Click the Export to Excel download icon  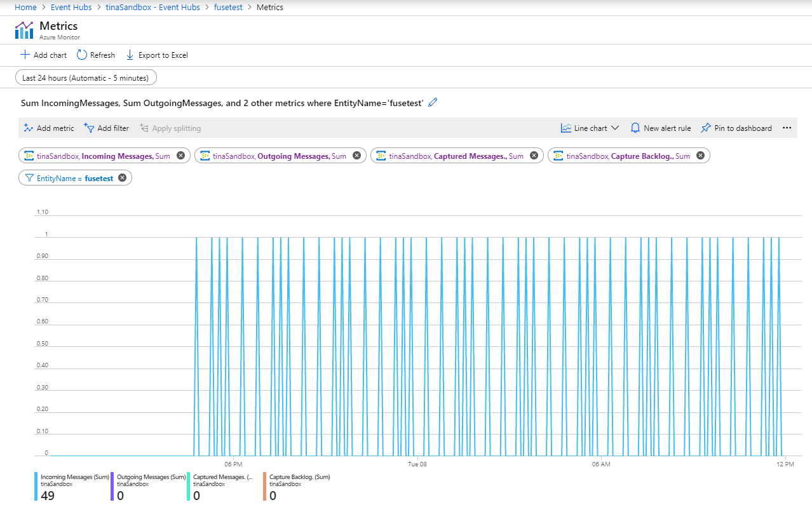tap(130, 55)
